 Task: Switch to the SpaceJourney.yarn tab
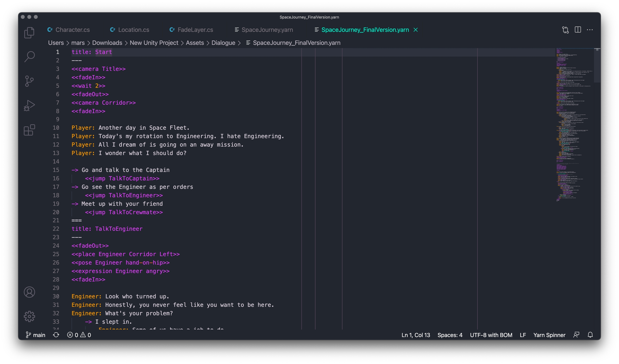267,30
